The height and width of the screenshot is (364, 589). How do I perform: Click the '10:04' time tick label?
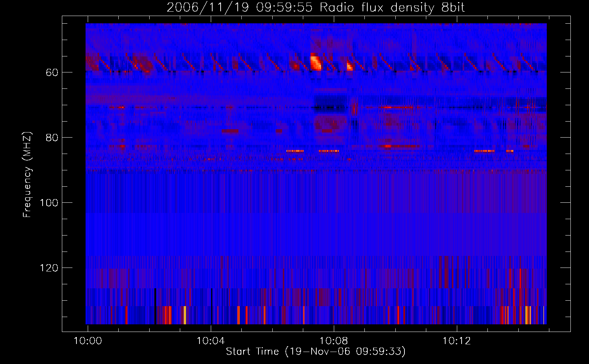(211, 341)
